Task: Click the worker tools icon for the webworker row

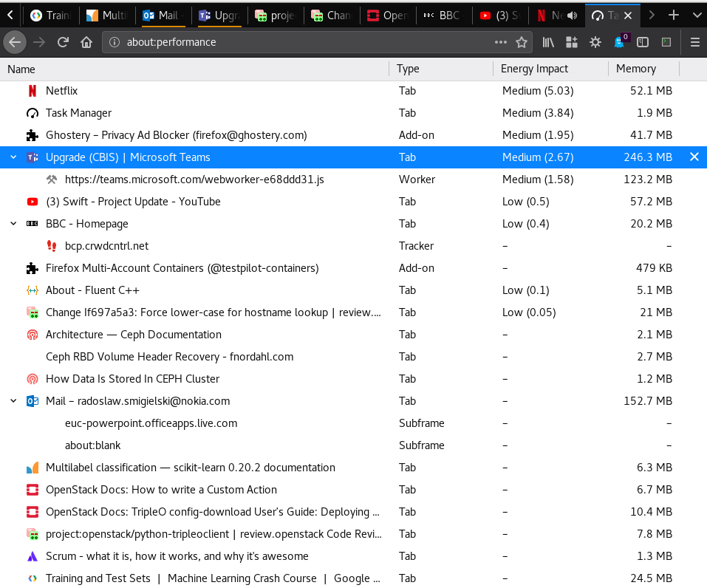Action: (x=52, y=180)
